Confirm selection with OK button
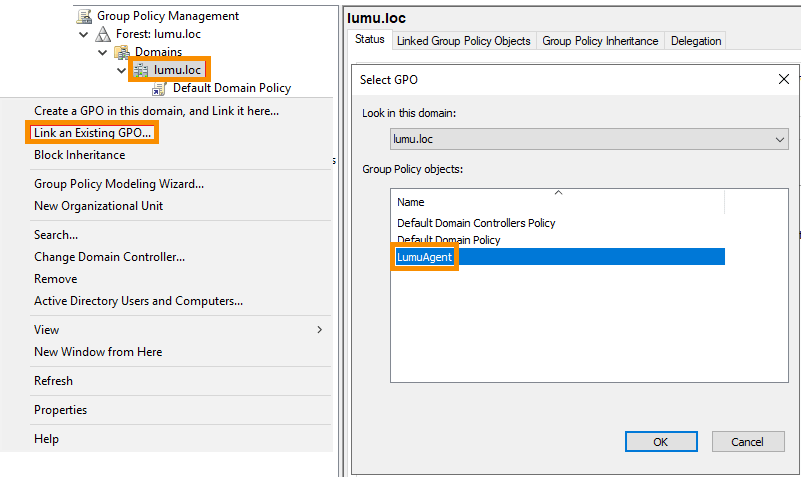805x478 pixels. pyautogui.click(x=661, y=442)
